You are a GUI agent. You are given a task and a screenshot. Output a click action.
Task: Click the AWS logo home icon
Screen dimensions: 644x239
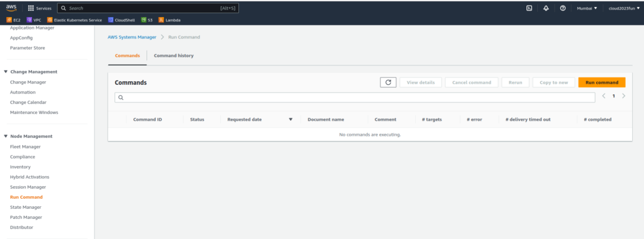click(x=11, y=8)
